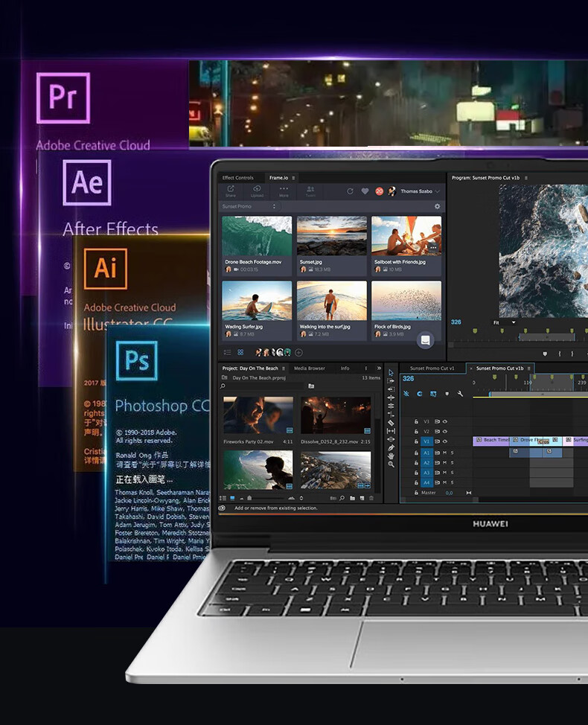Screen dimensions: 588x725
Task: Open options on Sailboat with Friends thumbnail
Action: click(x=433, y=248)
